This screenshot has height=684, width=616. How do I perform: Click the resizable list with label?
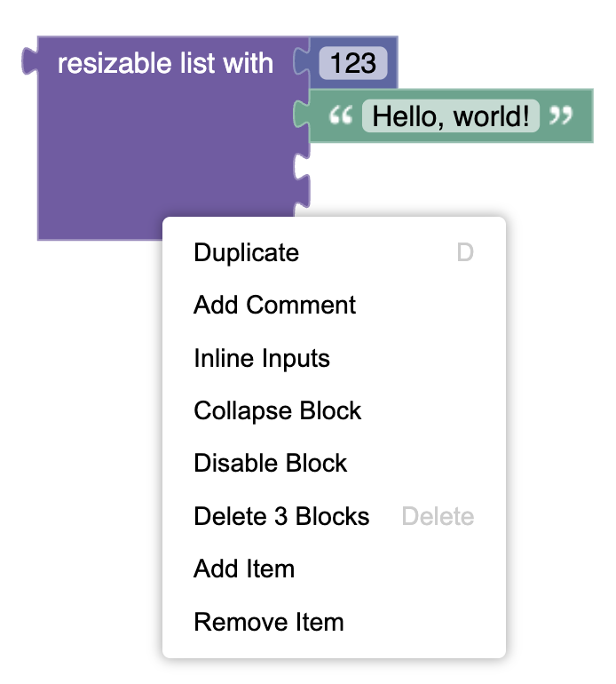pyautogui.click(x=165, y=63)
